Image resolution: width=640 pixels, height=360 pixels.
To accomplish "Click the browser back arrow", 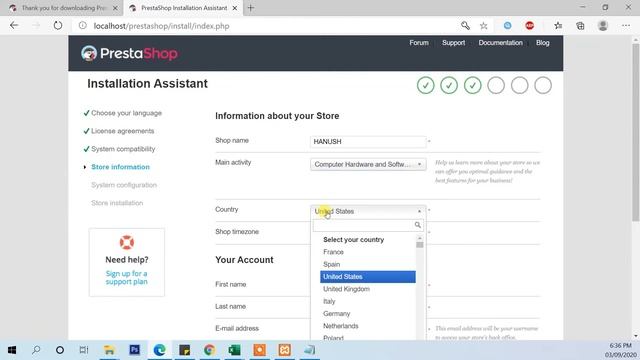I will pos(14,25).
